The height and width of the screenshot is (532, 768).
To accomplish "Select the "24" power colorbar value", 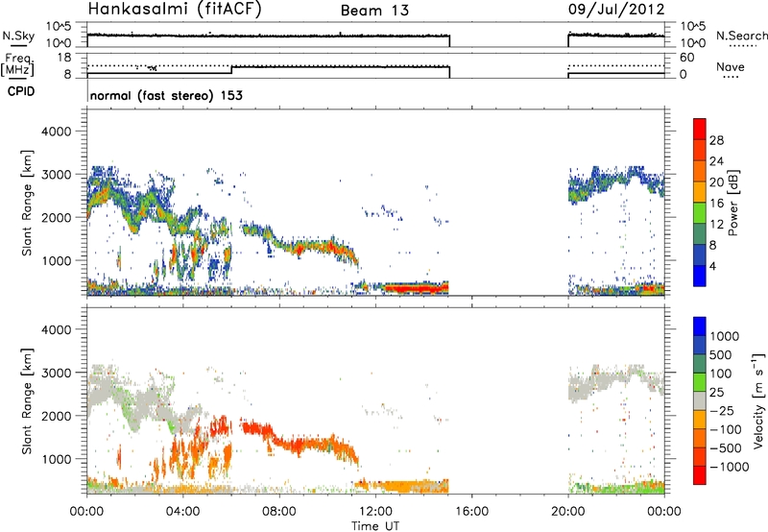I will click(716, 161).
